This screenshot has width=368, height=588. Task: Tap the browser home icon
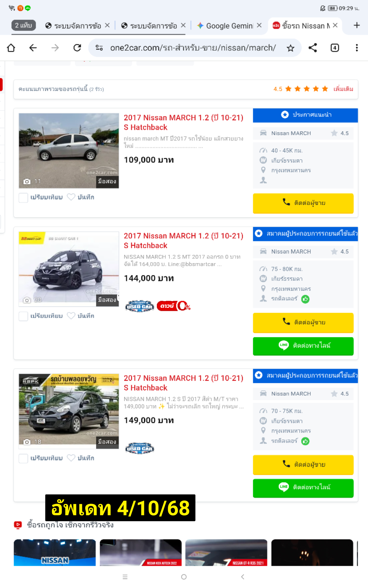11,48
